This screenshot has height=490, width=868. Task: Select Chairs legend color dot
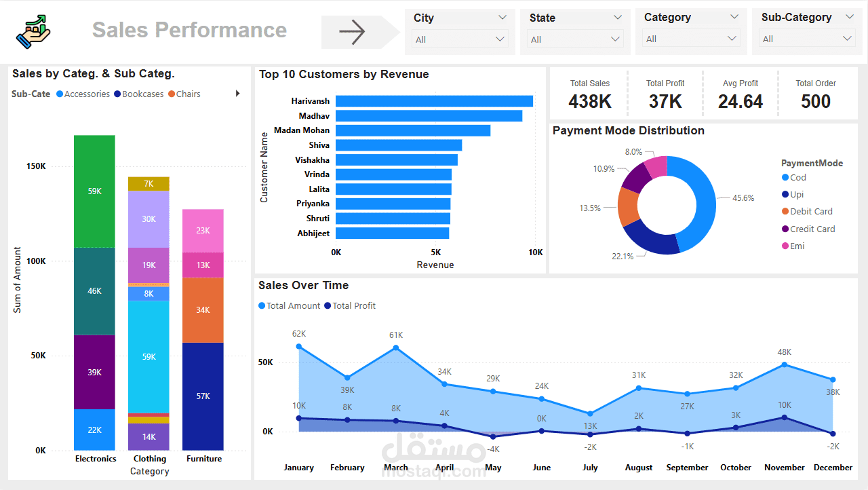tap(172, 94)
